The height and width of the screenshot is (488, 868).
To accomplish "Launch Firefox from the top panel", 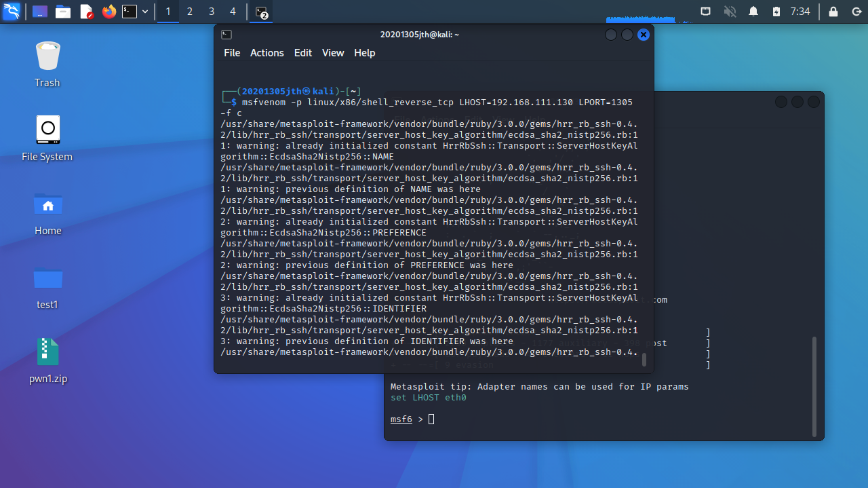I will point(108,12).
